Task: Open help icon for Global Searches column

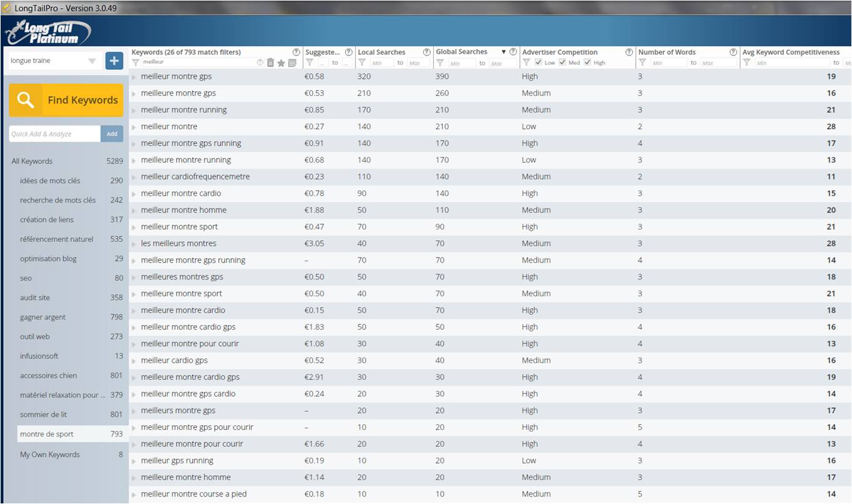Action: click(x=513, y=52)
